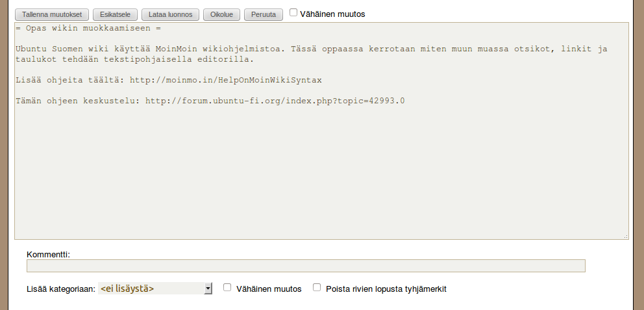Enable Poista rivien lopusta tyhjämerkit checkbox

pyautogui.click(x=317, y=287)
